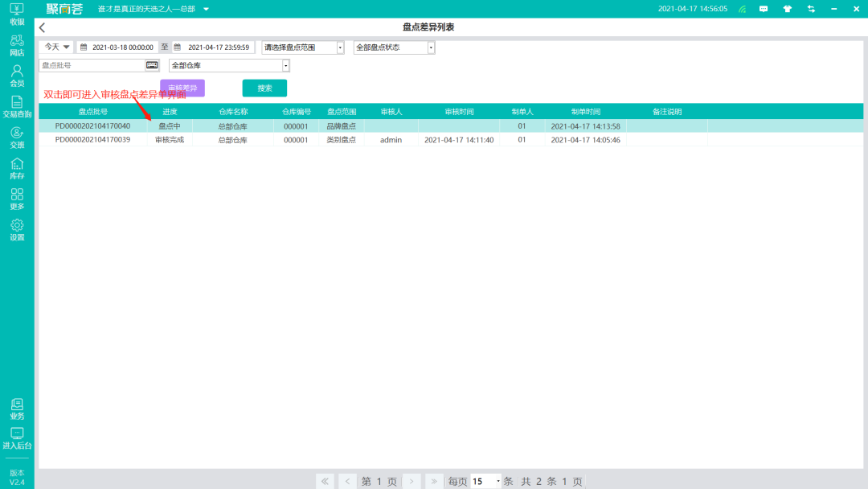The image size is (868, 489).
Task: Expand the 今天 date preset dropdown
Action: click(x=56, y=47)
